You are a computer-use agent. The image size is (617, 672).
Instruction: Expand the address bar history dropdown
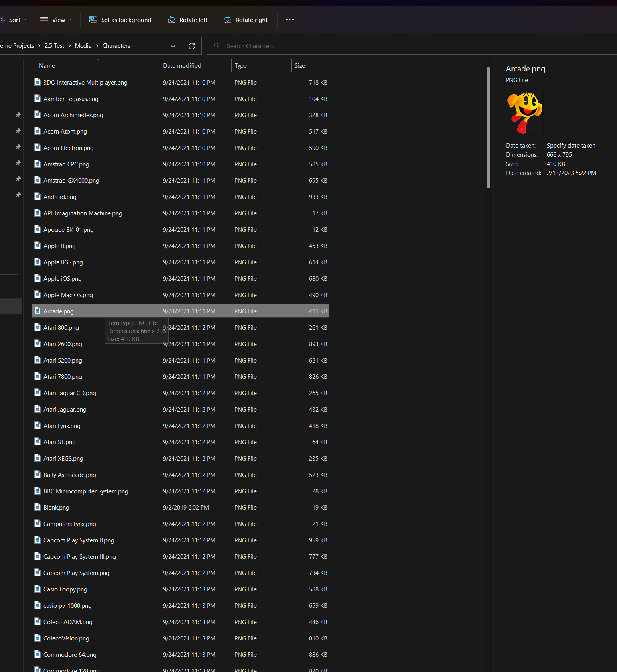point(173,46)
